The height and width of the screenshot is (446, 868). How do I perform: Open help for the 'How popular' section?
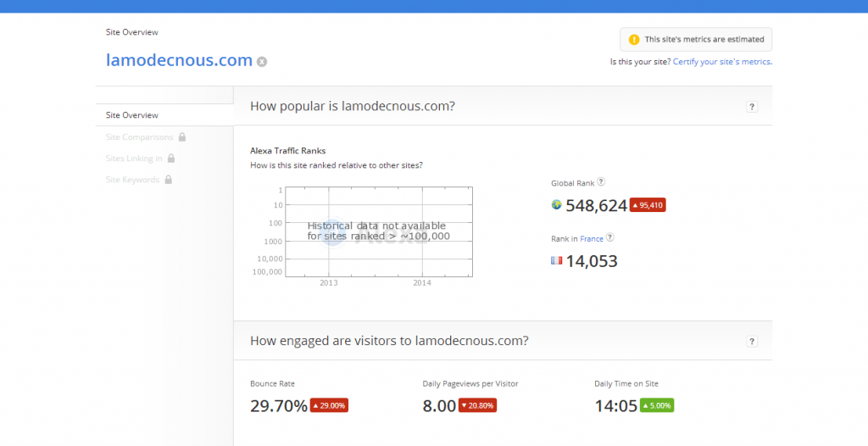click(752, 107)
